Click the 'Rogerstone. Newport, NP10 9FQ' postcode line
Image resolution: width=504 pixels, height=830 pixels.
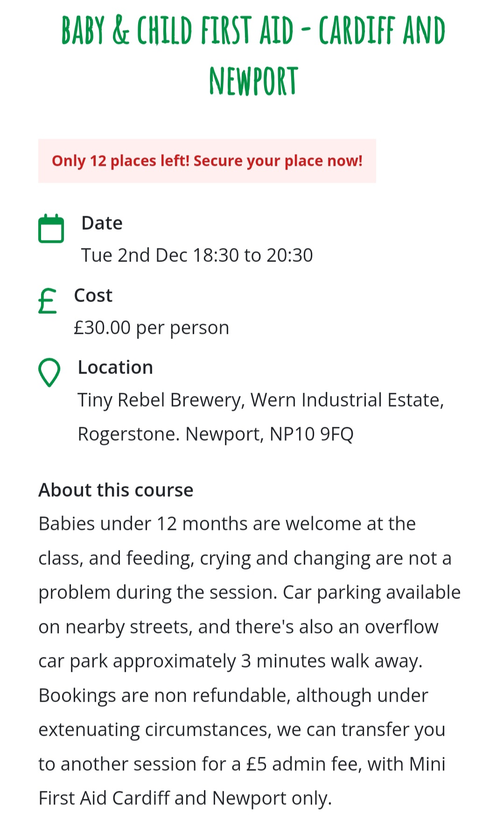[216, 434]
